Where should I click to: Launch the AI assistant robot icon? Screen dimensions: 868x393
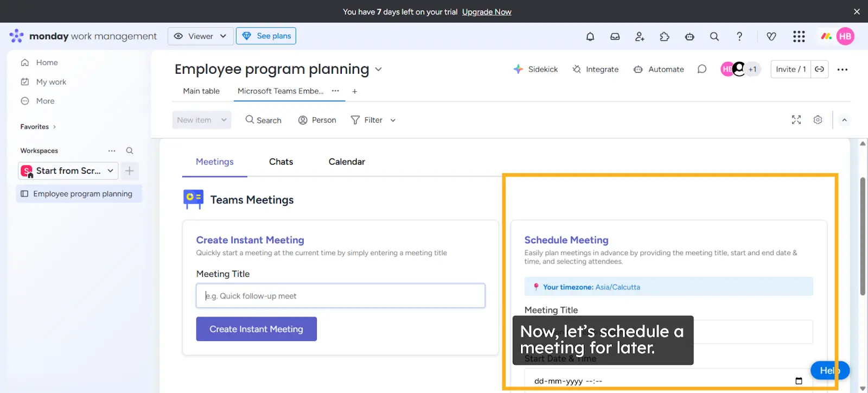coord(690,36)
